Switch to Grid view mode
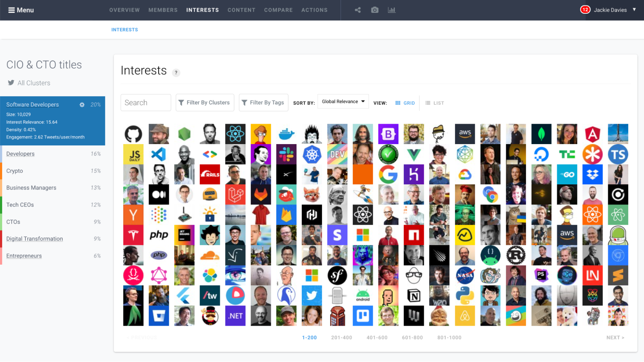The height and width of the screenshot is (362, 644). 405,103
